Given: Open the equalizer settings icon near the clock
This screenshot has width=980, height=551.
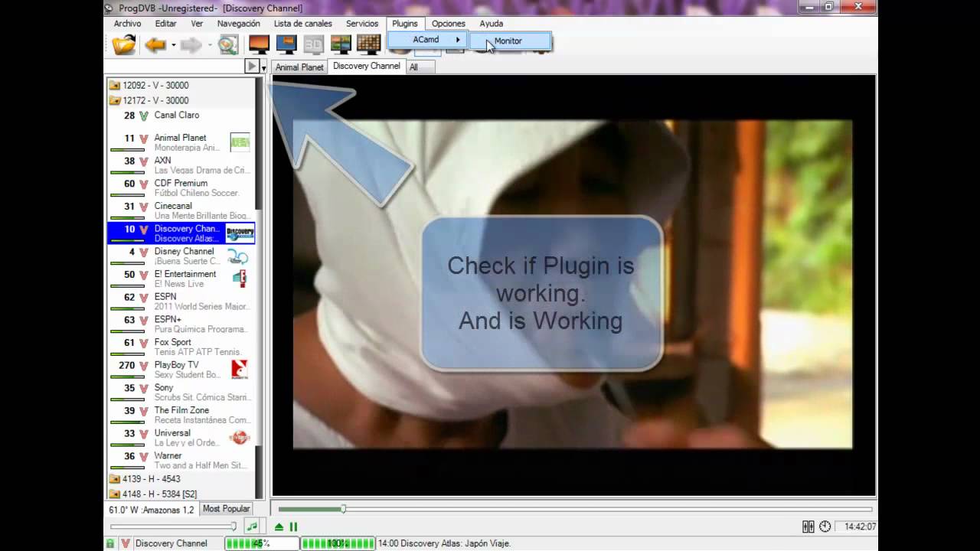Looking at the screenshot, I should coord(808,527).
